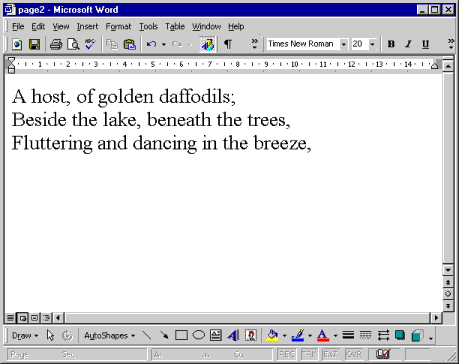Open the Undo history dropdown arrow
Image resolution: width=459 pixels, height=364 pixels.
tap(164, 44)
